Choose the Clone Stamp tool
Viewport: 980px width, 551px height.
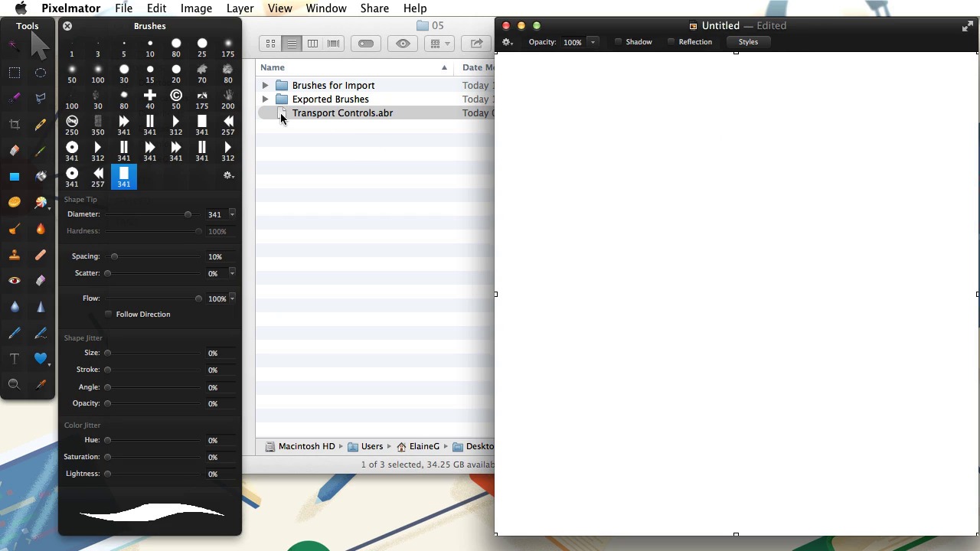(x=15, y=255)
